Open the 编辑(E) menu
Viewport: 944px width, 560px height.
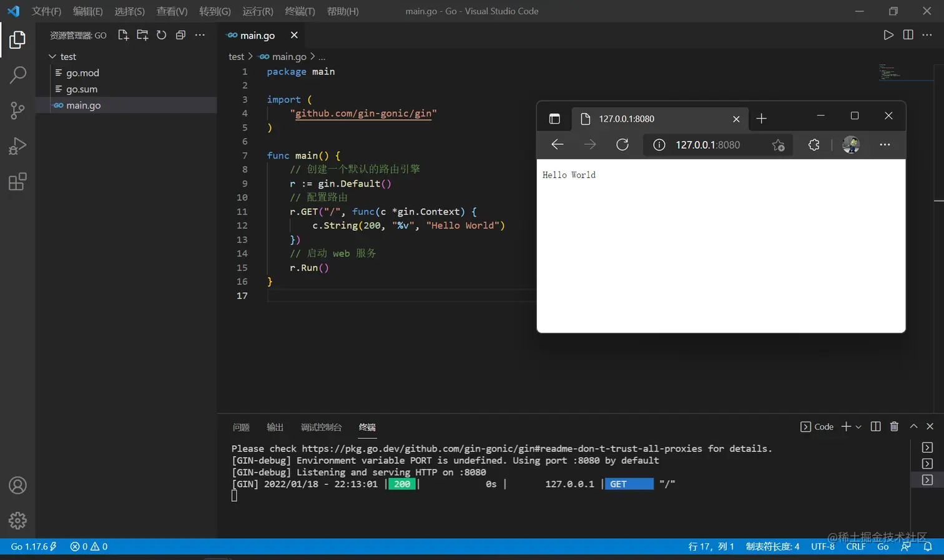click(x=88, y=11)
